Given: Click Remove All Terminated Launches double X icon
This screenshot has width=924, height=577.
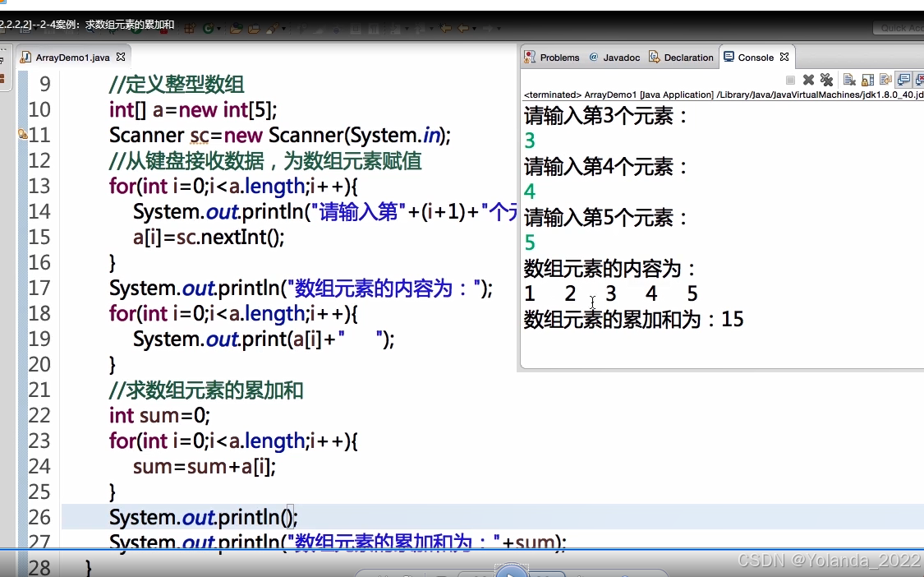Looking at the screenshot, I should click(827, 80).
